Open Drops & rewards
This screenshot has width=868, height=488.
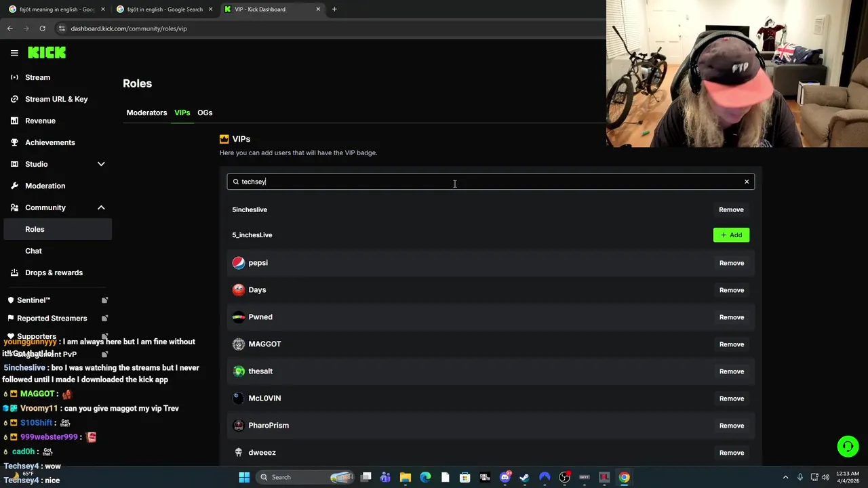point(54,272)
